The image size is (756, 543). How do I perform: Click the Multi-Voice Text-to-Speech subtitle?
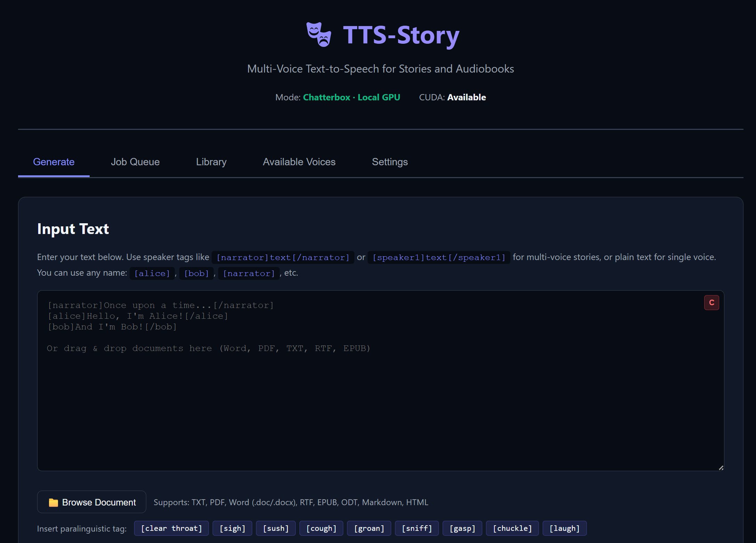[x=380, y=69]
